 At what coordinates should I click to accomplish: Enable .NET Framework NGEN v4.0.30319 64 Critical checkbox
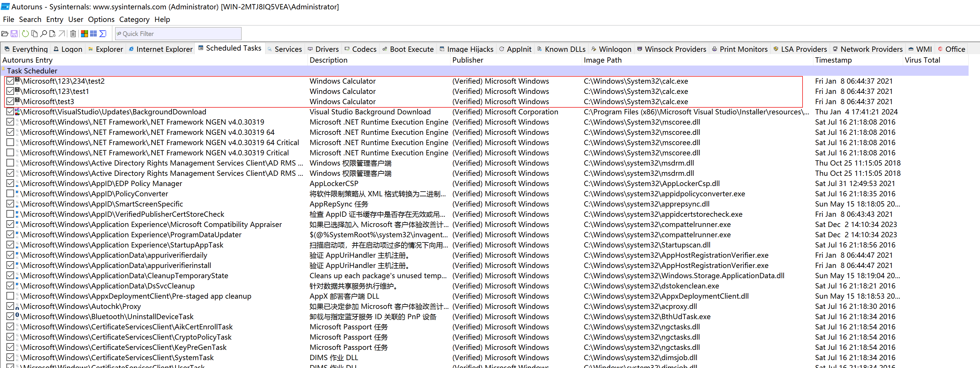10,142
